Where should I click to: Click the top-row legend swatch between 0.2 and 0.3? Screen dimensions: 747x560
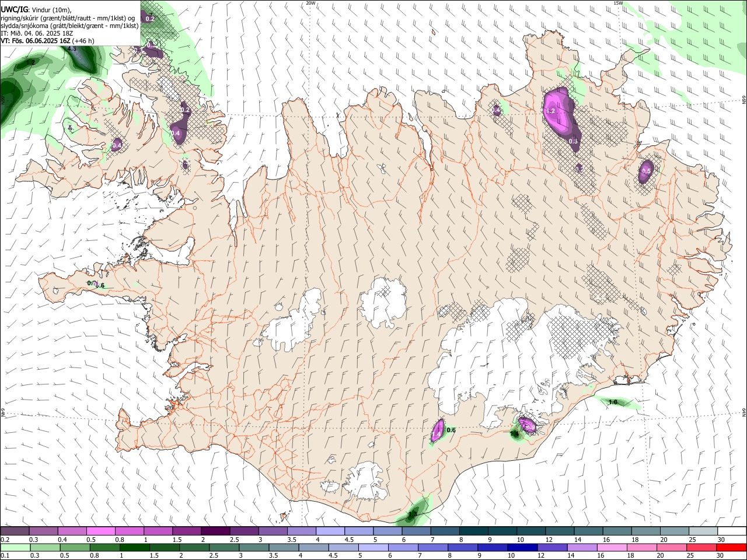tap(14, 531)
